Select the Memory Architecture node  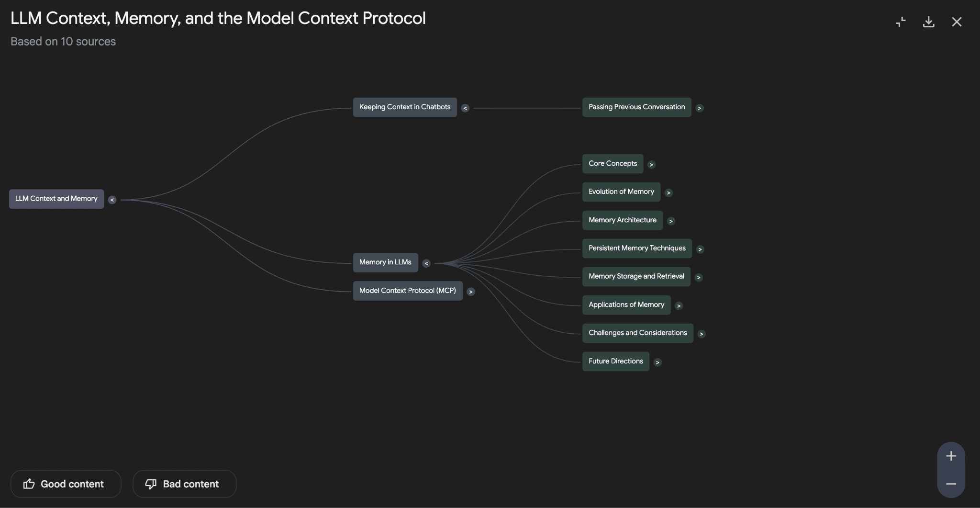(622, 220)
